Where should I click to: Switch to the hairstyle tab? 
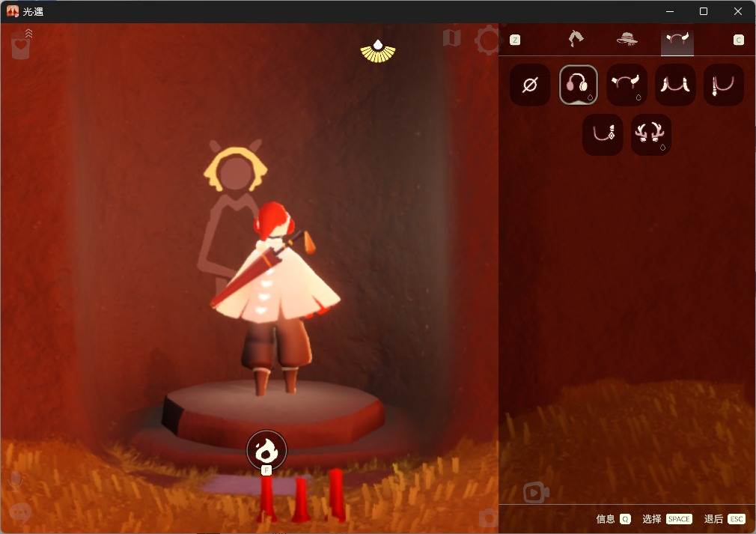(x=576, y=39)
